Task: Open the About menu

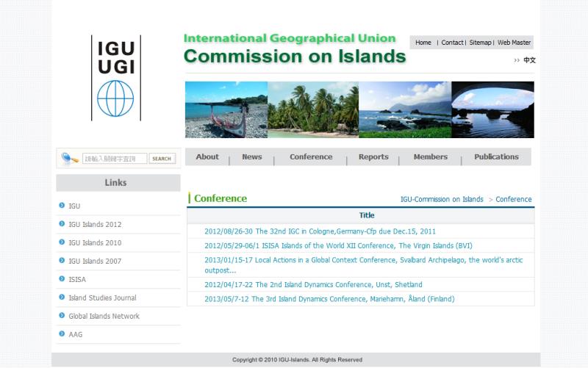Action: pyautogui.click(x=207, y=156)
